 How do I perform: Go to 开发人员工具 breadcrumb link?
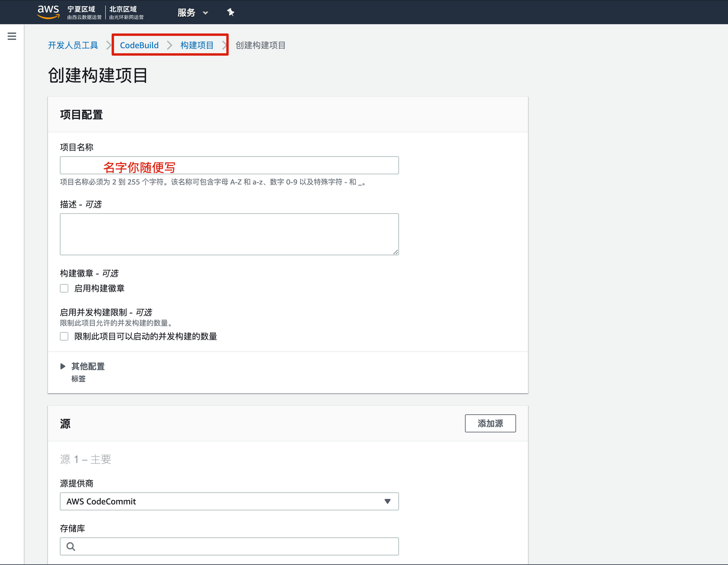tap(73, 45)
